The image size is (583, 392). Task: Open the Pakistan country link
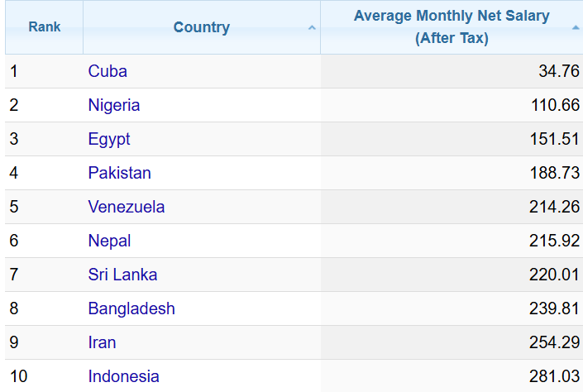(x=119, y=173)
